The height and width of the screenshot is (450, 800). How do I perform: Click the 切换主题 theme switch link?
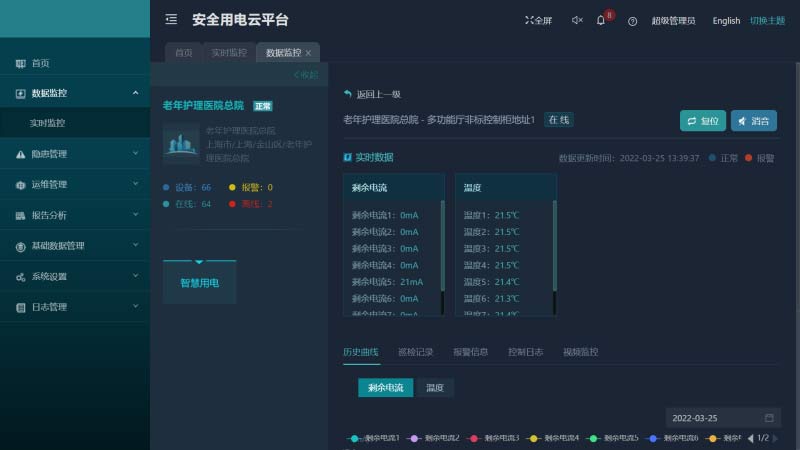(x=767, y=20)
